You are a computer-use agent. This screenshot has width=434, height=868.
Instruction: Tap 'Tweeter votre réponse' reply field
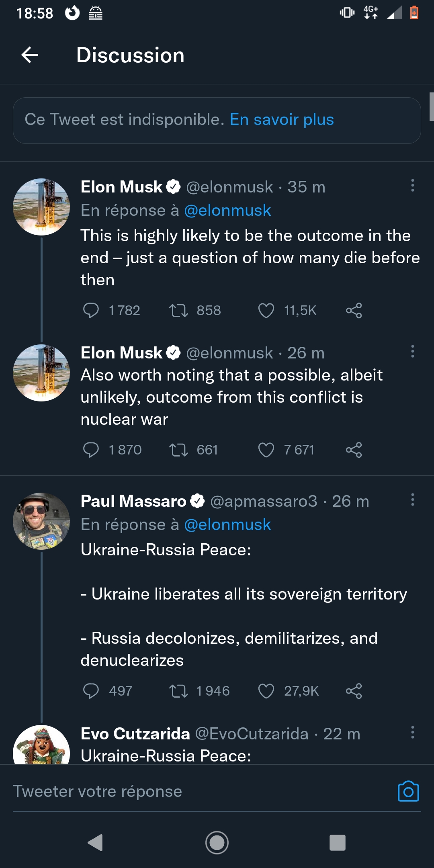tap(98, 791)
